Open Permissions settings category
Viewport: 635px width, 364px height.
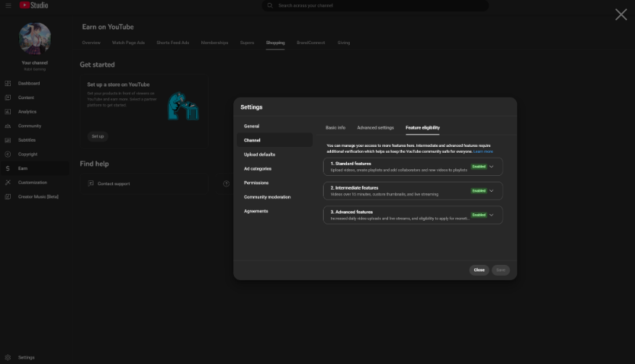click(x=274, y=182)
